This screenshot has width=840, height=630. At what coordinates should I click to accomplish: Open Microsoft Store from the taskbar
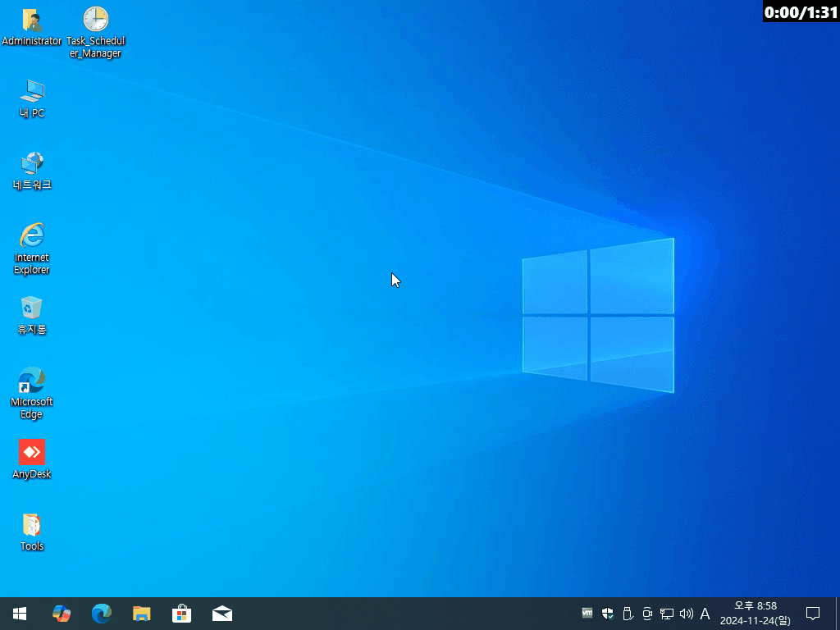click(x=181, y=614)
